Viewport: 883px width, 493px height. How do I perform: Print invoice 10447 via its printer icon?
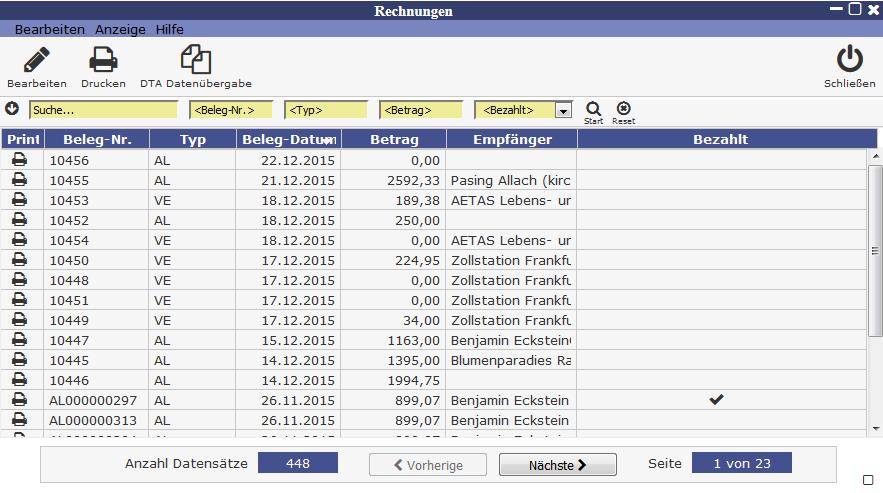click(20, 340)
